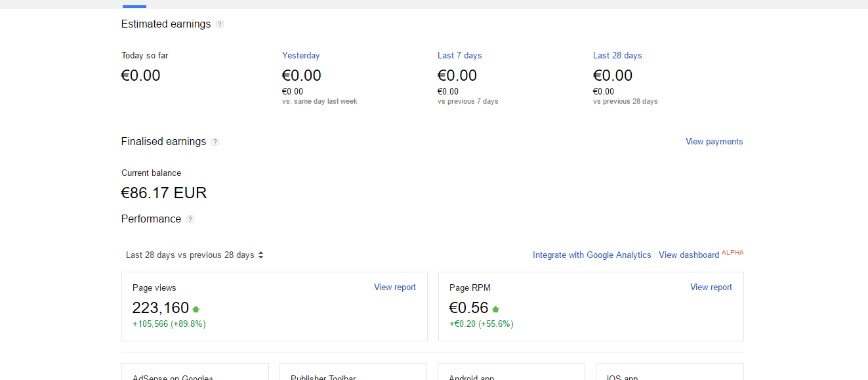Open the View dashboard link

point(689,255)
